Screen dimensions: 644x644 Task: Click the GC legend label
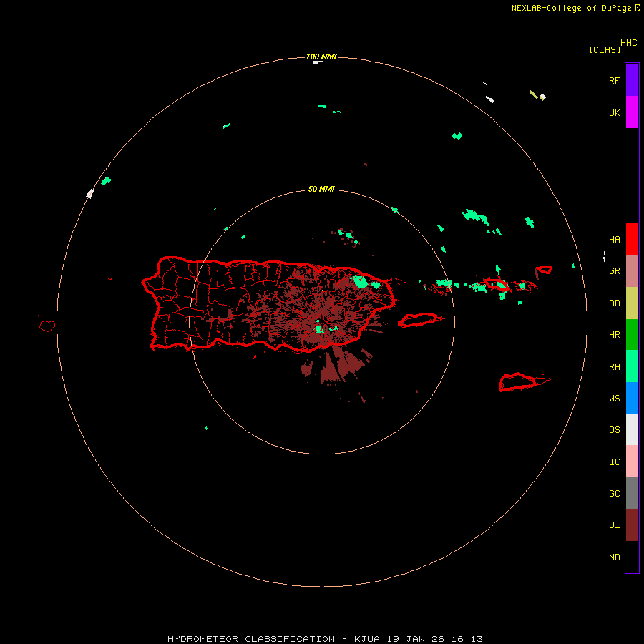point(614,493)
